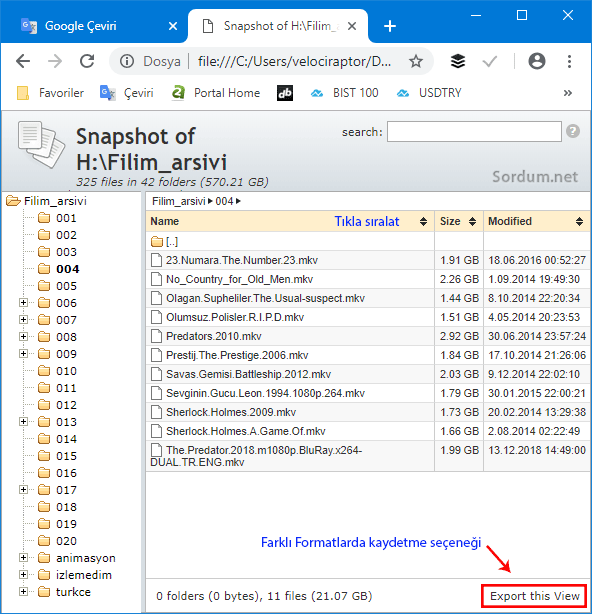Click the browser address bar URL
This screenshot has height=614, width=592.
294,61
